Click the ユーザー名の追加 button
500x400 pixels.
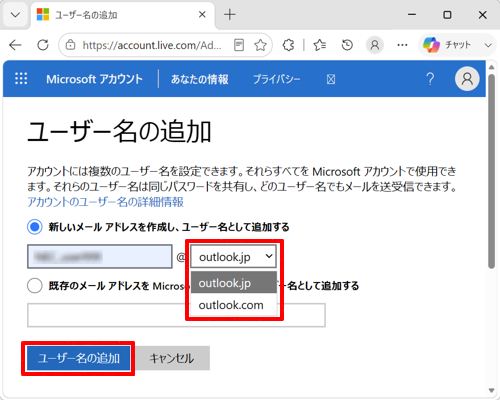tap(78, 358)
